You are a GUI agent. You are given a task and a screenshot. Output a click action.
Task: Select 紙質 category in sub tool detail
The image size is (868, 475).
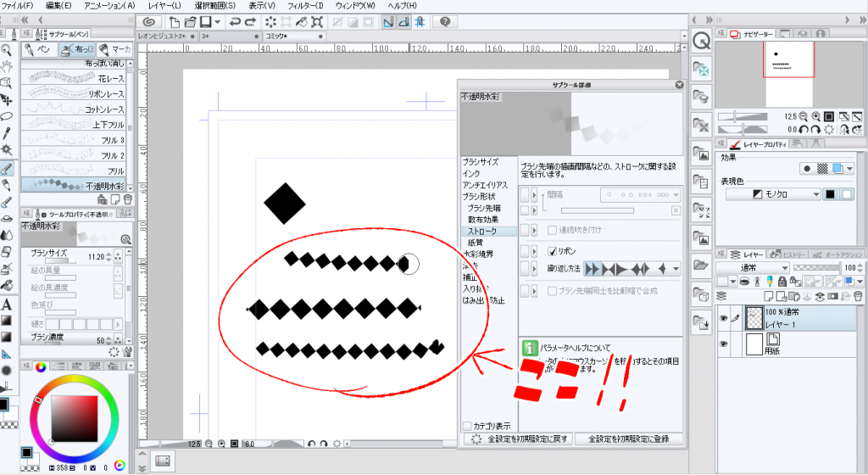[x=476, y=243]
